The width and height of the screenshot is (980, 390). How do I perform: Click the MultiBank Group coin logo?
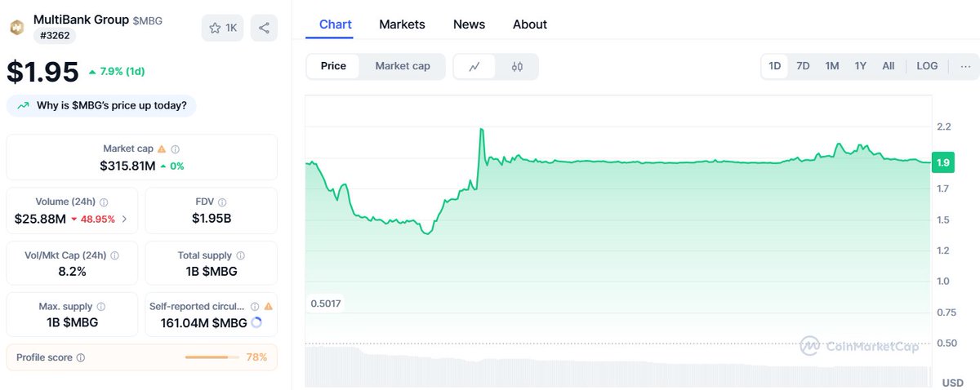(16, 28)
